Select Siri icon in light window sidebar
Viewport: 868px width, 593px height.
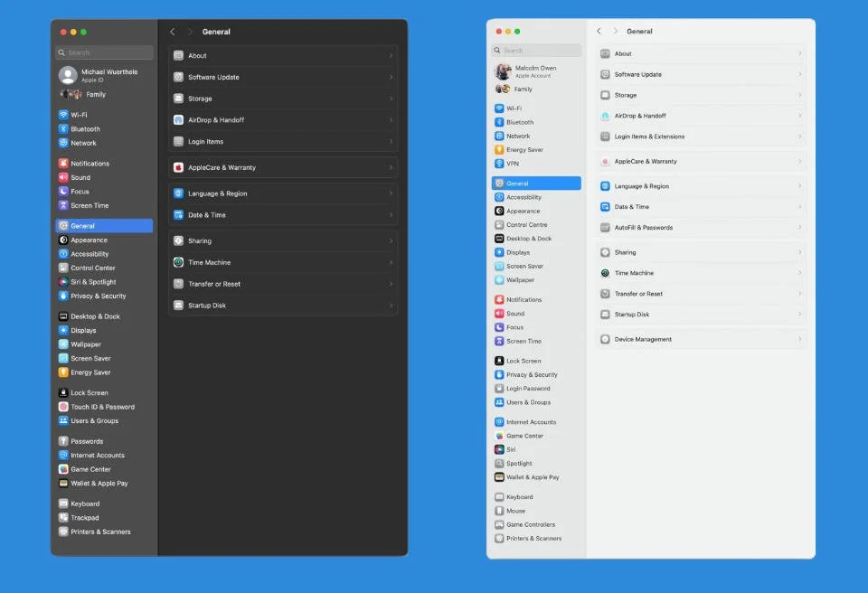(x=499, y=449)
